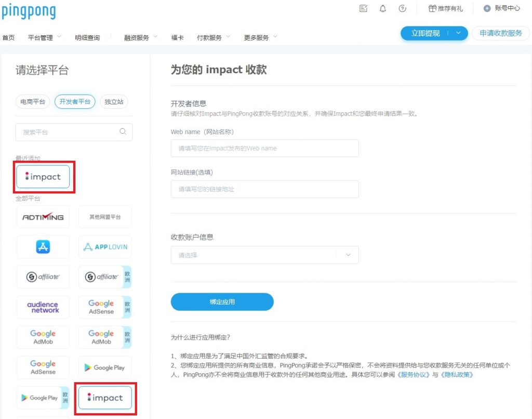This screenshot has height=419, width=532.
Task: Expand 融资服务 menu
Action: (x=141, y=37)
